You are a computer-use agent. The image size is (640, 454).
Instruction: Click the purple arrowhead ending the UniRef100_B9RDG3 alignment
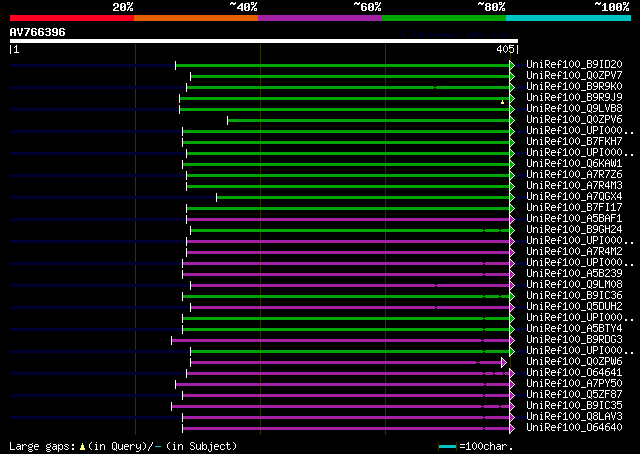coord(512,340)
